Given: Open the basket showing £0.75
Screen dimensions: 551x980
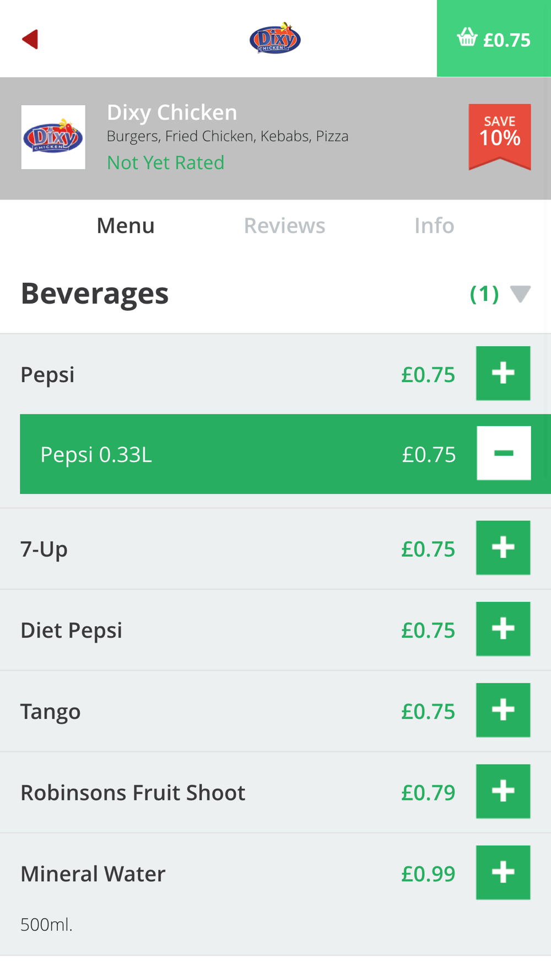Looking at the screenshot, I should tap(494, 39).
